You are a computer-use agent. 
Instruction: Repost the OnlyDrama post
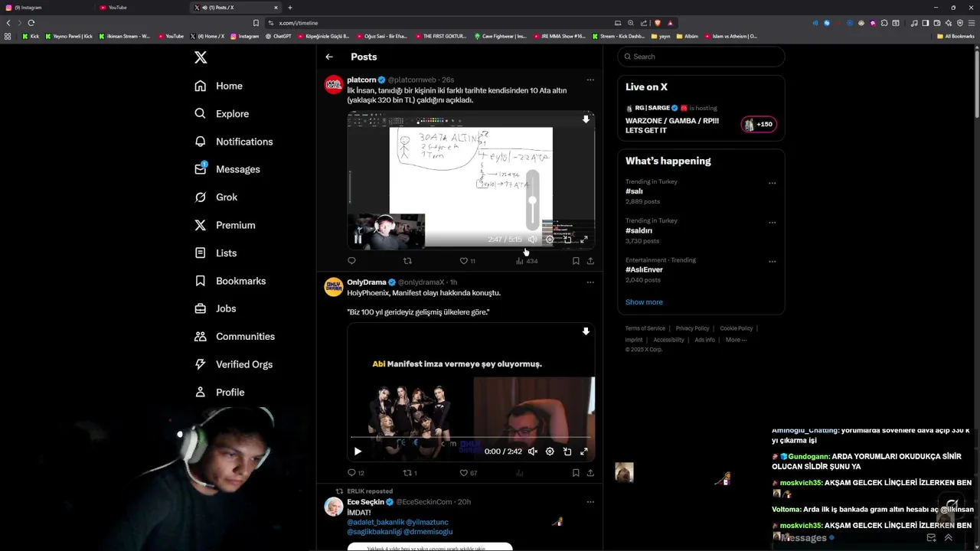pyautogui.click(x=410, y=473)
